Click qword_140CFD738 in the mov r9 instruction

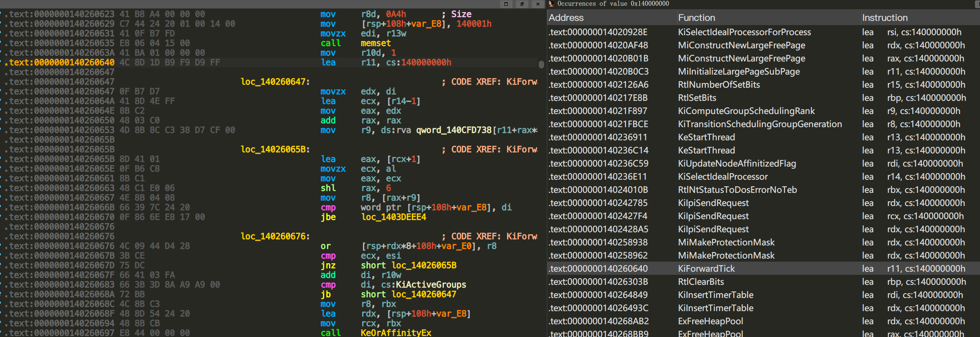point(454,130)
